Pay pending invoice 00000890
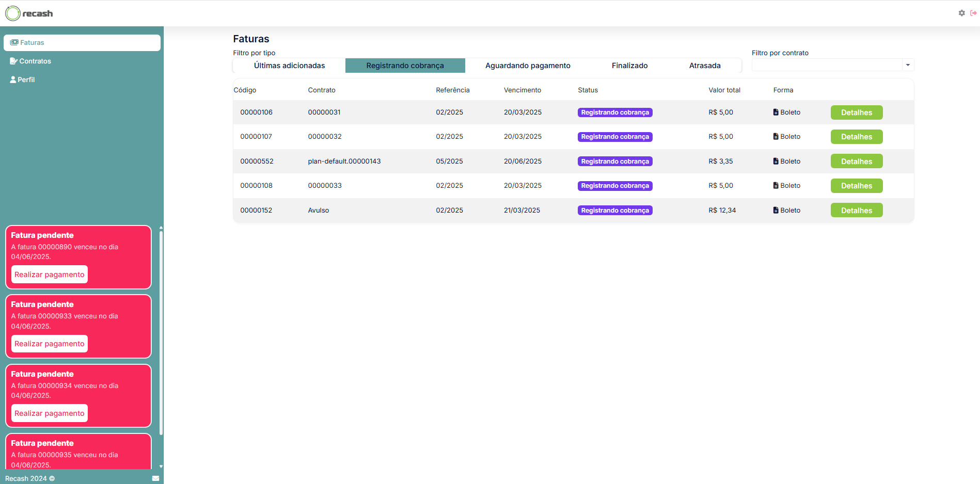980x484 pixels. point(50,275)
